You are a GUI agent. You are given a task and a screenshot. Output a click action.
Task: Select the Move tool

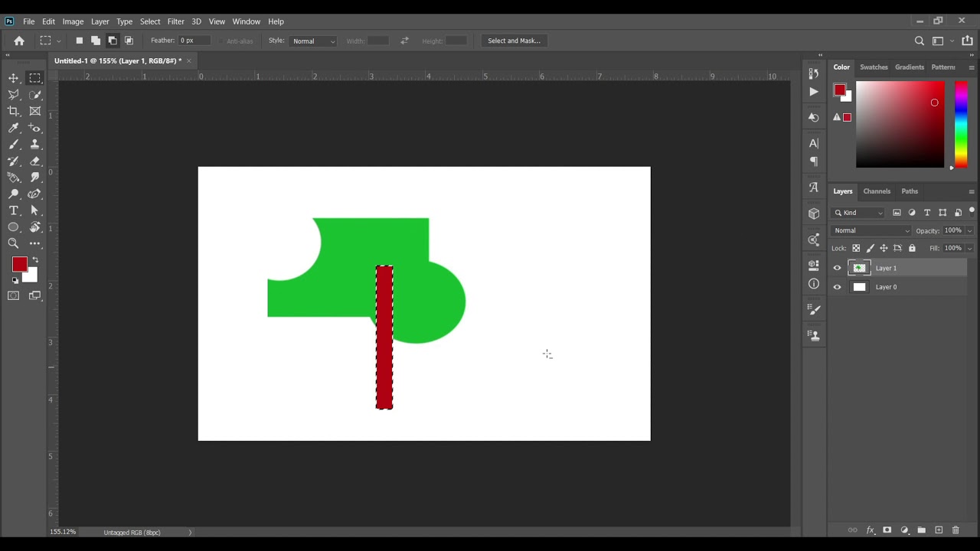coord(14,78)
